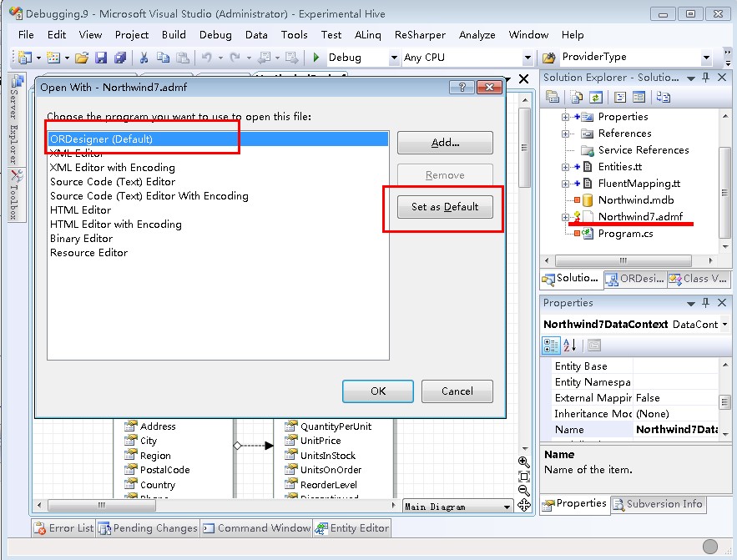737x560 pixels.
Task: Expand the Properties node in the tree
Action: (x=565, y=117)
